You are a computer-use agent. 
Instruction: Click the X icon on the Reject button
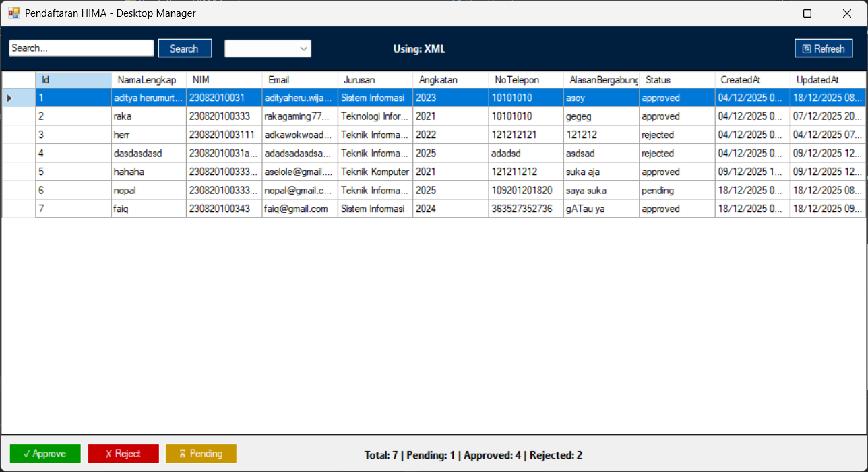tap(106, 453)
